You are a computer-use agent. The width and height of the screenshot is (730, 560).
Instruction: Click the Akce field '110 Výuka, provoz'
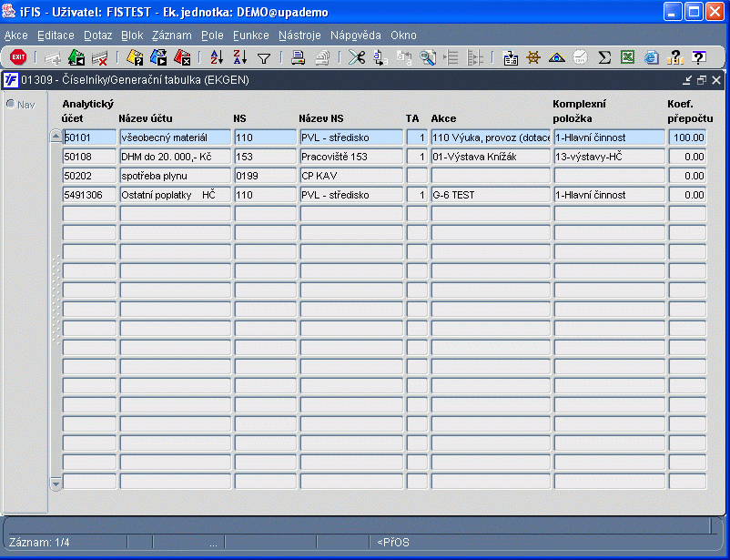click(491, 137)
